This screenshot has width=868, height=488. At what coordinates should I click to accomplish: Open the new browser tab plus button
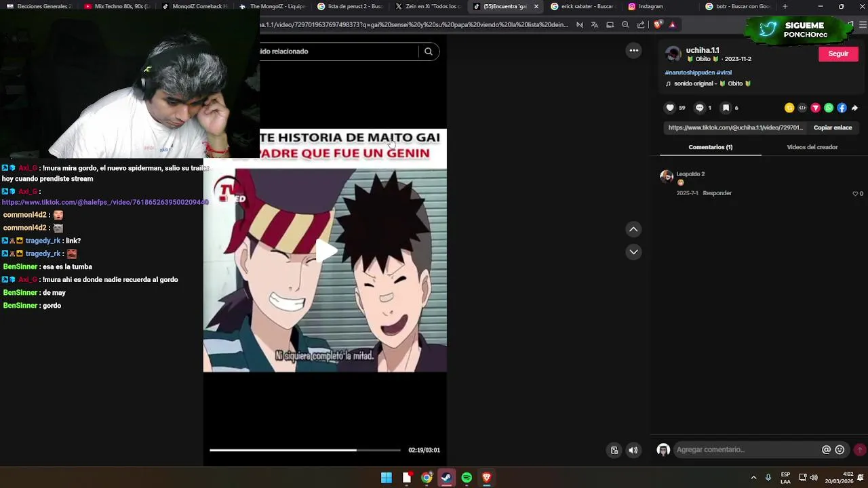click(785, 6)
